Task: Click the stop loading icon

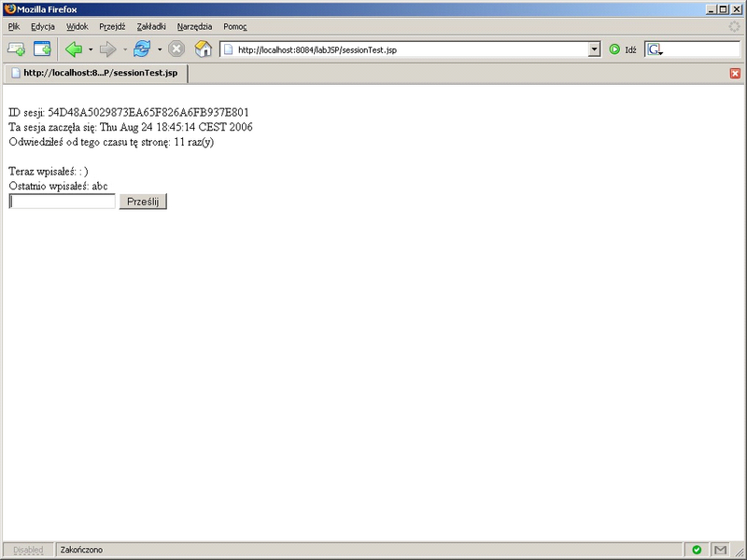Action: coord(176,49)
